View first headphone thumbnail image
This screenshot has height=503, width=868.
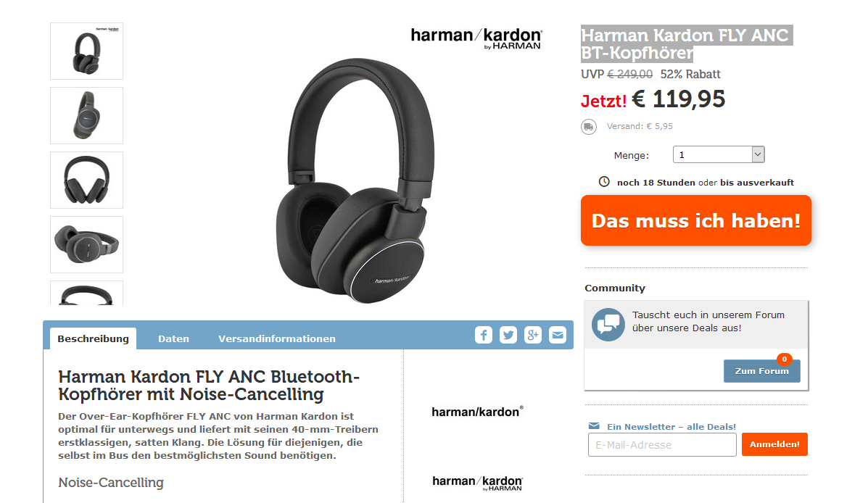[86, 51]
